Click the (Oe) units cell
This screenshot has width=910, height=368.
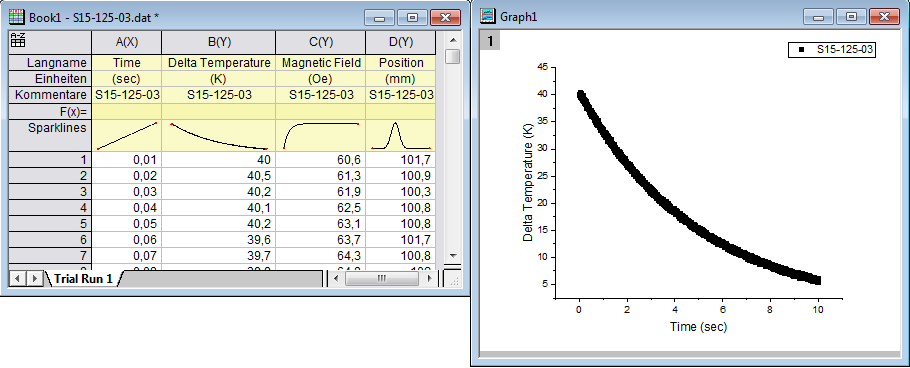tap(321, 78)
